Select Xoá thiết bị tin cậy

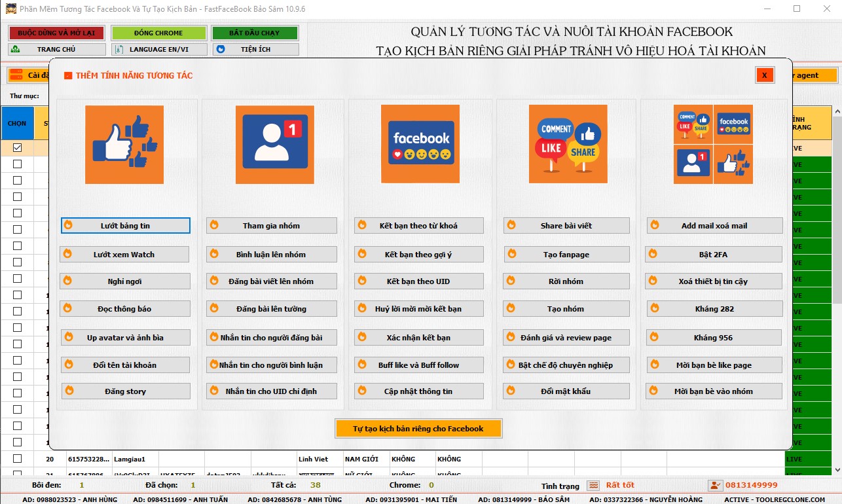[714, 281]
